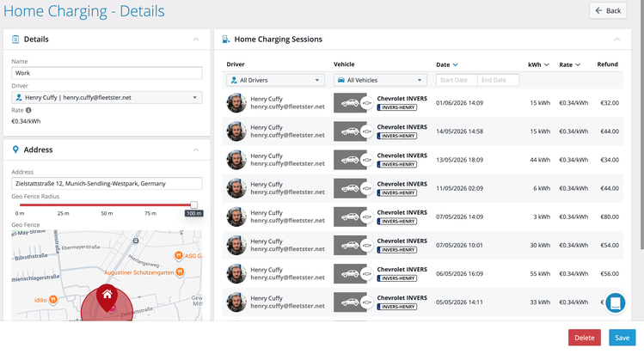Collapse the Home Charging Sessions panel
The image size is (644, 354).
pyautogui.click(x=616, y=40)
